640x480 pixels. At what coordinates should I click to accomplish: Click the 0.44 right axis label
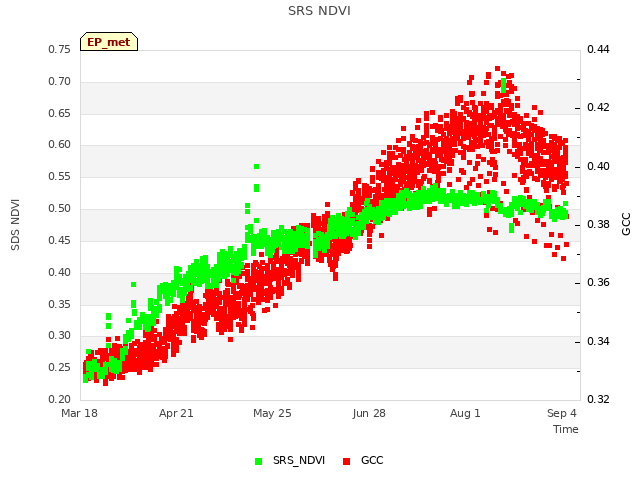pyautogui.click(x=598, y=49)
